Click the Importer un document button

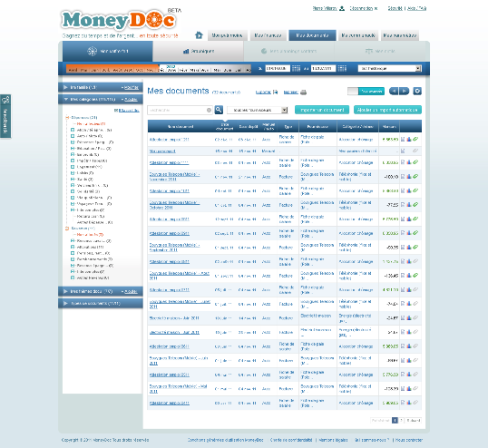coord(322,110)
